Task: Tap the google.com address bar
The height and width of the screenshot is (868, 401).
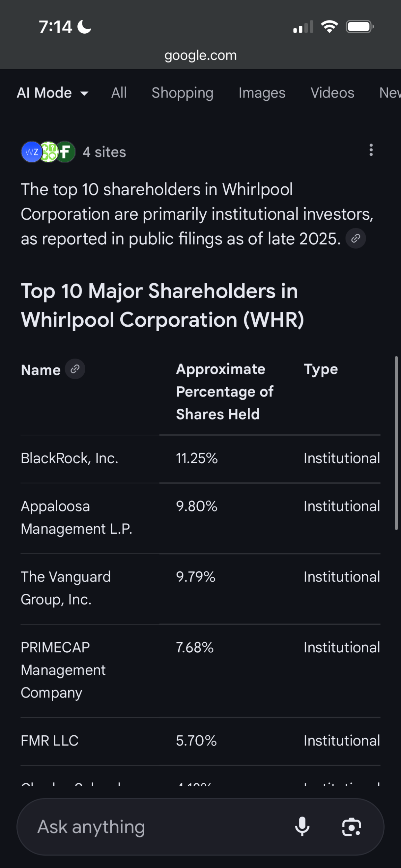Action: click(200, 56)
